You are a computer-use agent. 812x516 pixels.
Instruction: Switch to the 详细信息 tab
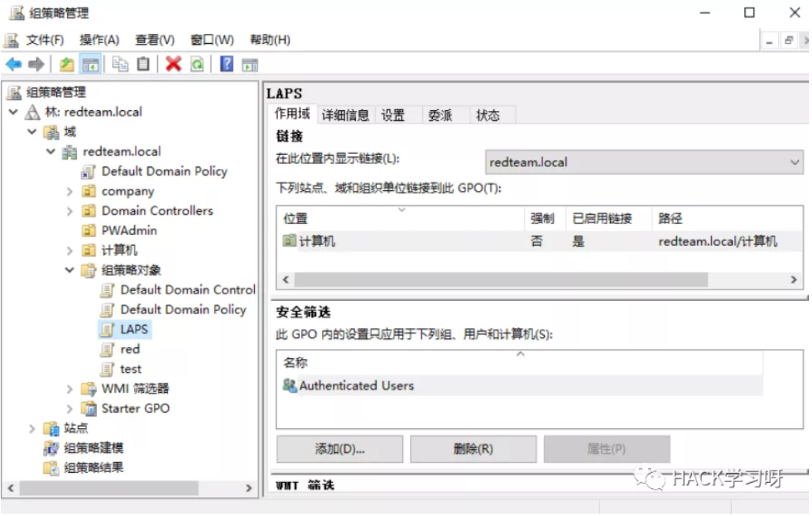(x=345, y=116)
